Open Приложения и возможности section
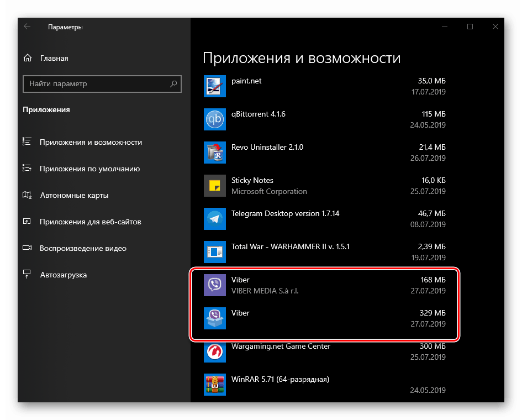522x420 pixels. pyautogui.click(x=91, y=142)
